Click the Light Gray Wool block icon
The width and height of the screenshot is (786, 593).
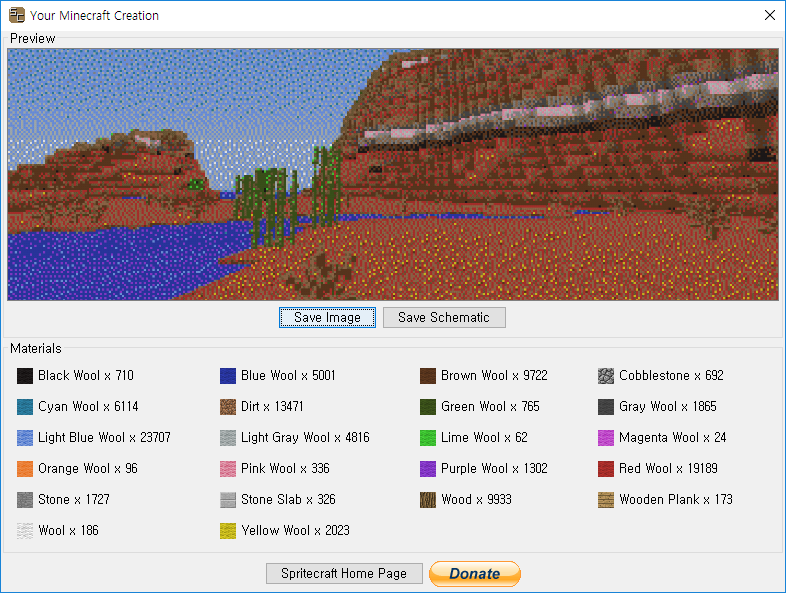(228, 438)
